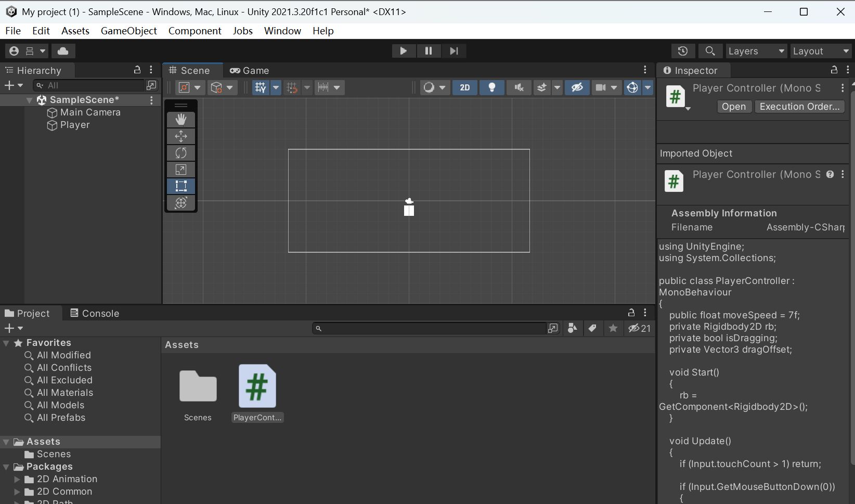Start Play mode
This screenshot has width=855, height=504.
[x=403, y=51]
